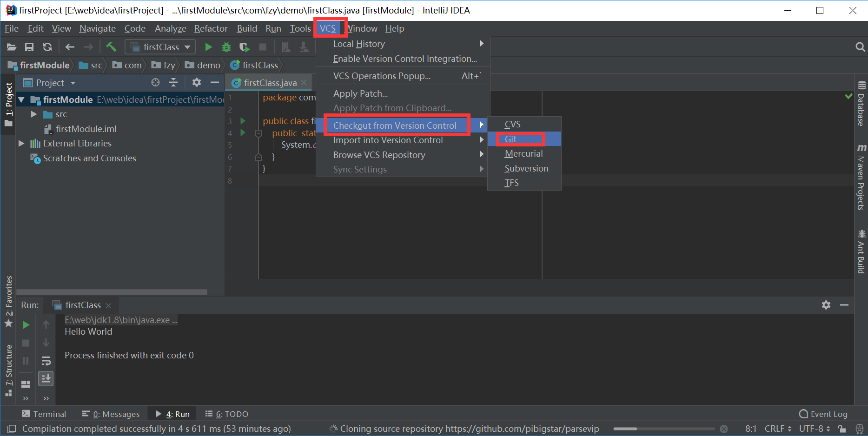
Task: Open the Messages tool window
Action: tap(111, 414)
